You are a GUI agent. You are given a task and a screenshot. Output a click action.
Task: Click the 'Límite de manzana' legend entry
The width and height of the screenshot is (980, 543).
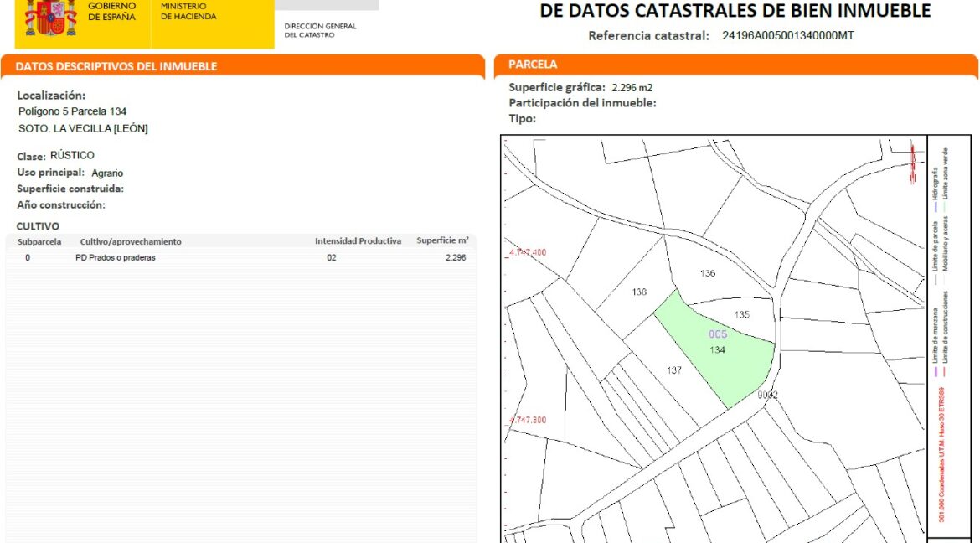(935, 342)
